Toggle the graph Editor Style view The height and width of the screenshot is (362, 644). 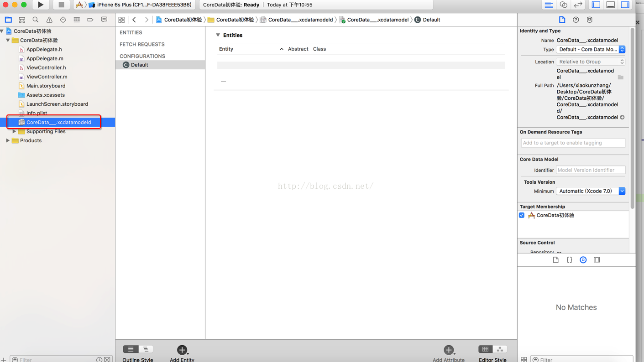pos(500,349)
